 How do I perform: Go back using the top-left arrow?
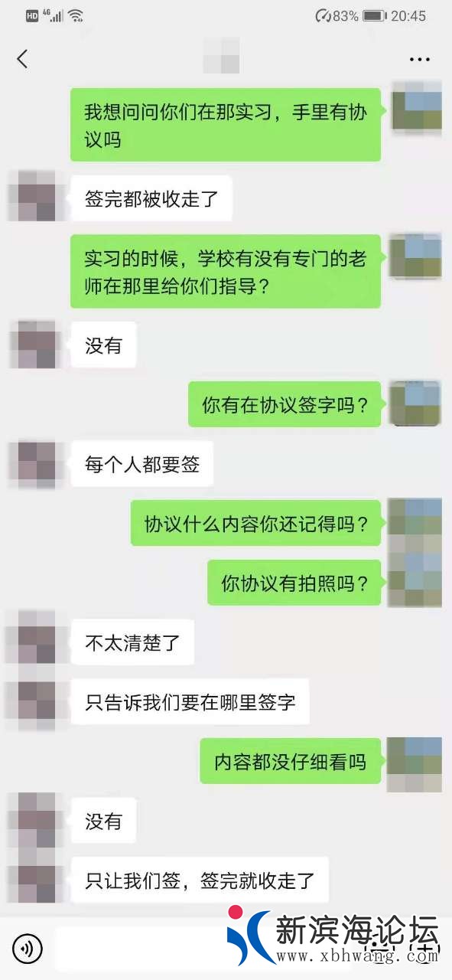pos(22,58)
